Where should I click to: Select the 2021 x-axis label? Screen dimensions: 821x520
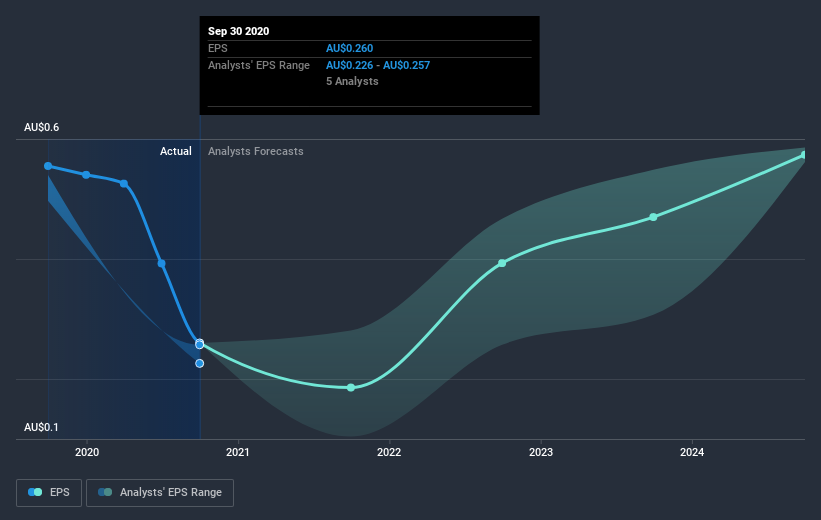tap(238, 452)
